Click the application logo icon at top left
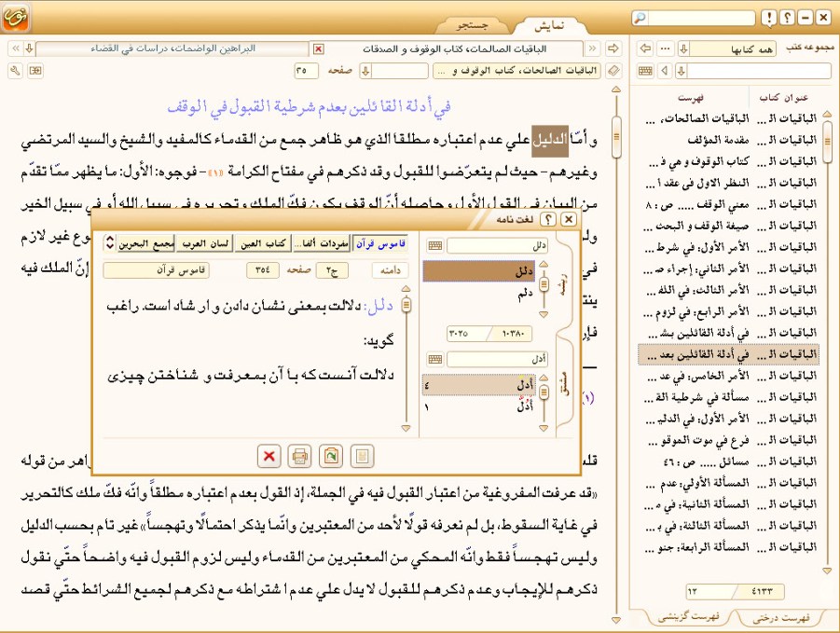The width and height of the screenshot is (840, 633). pyautogui.click(x=16, y=17)
